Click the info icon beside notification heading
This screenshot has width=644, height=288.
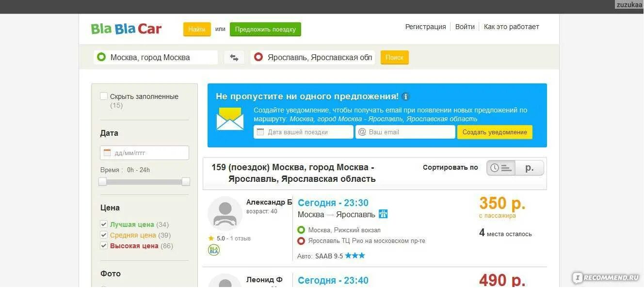coord(405,96)
